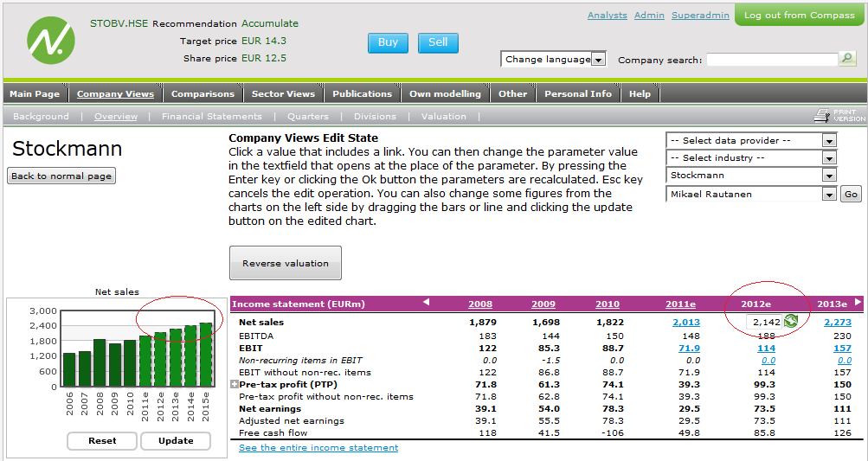Viewport: 868px width, 461px height.
Task: Edit Net sales 2013e value 2,273
Action: point(838,322)
